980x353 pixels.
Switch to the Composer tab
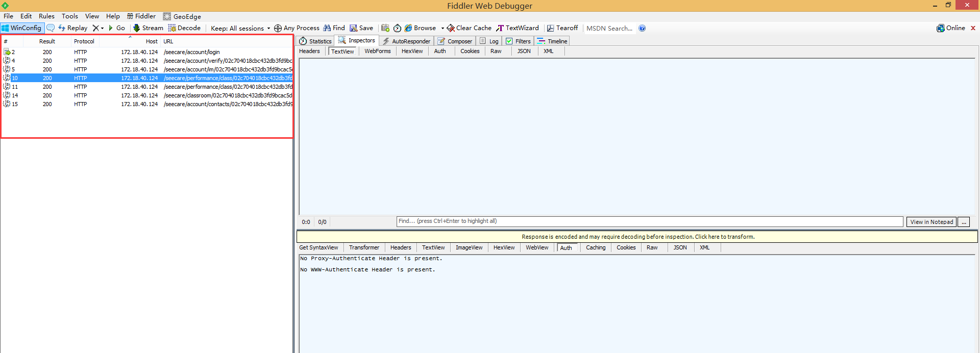click(x=455, y=41)
